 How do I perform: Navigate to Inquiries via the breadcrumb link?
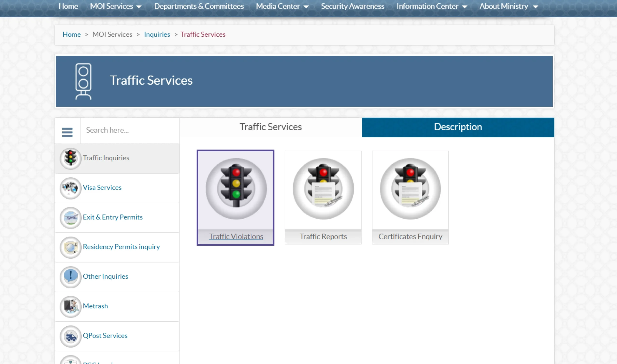tap(157, 34)
